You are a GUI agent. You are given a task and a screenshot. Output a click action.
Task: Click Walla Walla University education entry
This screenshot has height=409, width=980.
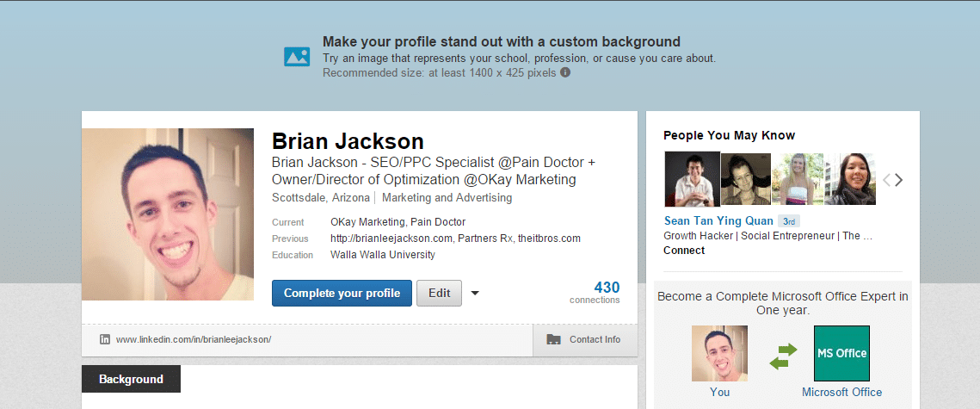(x=383, y=255)
